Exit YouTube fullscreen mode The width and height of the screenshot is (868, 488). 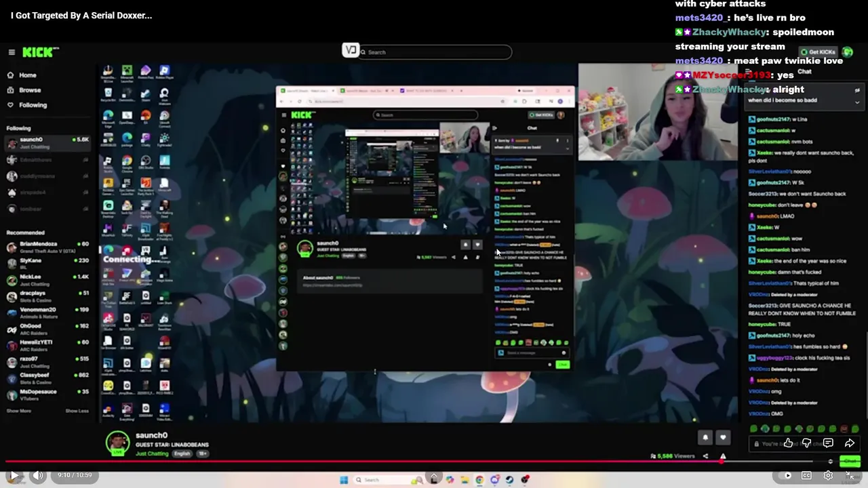pos(850,475)
